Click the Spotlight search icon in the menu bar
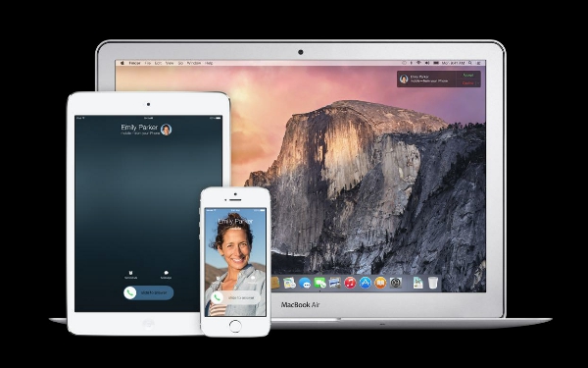This screenshot has height=368, width=588. 469,63
